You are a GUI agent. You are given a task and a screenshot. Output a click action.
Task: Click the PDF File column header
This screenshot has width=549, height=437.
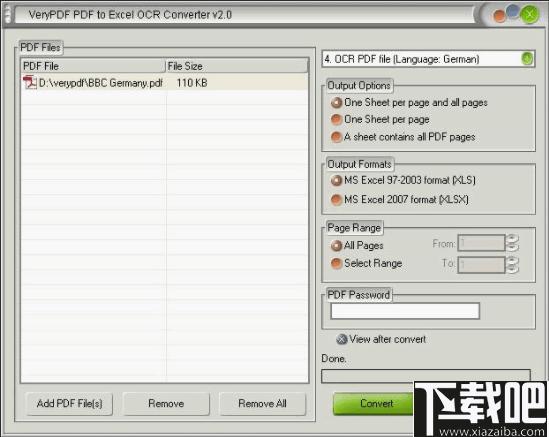coord(93,66)
